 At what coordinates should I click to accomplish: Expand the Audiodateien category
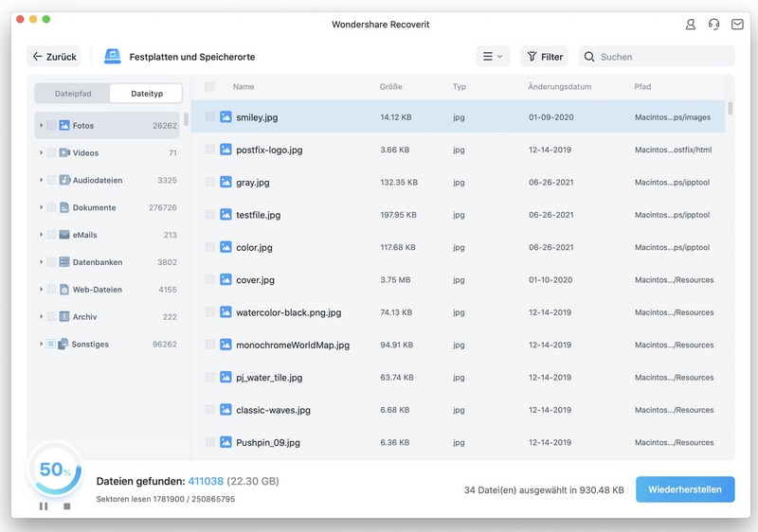[41, 180]
